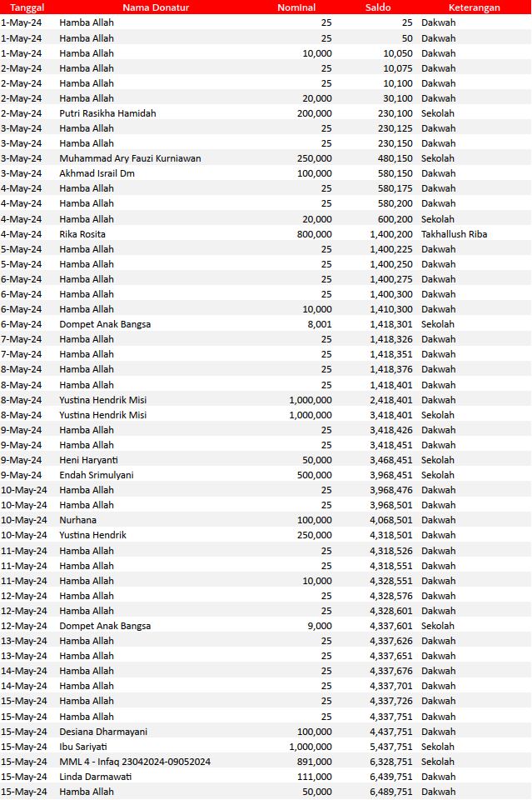Select the Nama Donatur column header
Screen dimensions: 532x800
coord(156,7)
